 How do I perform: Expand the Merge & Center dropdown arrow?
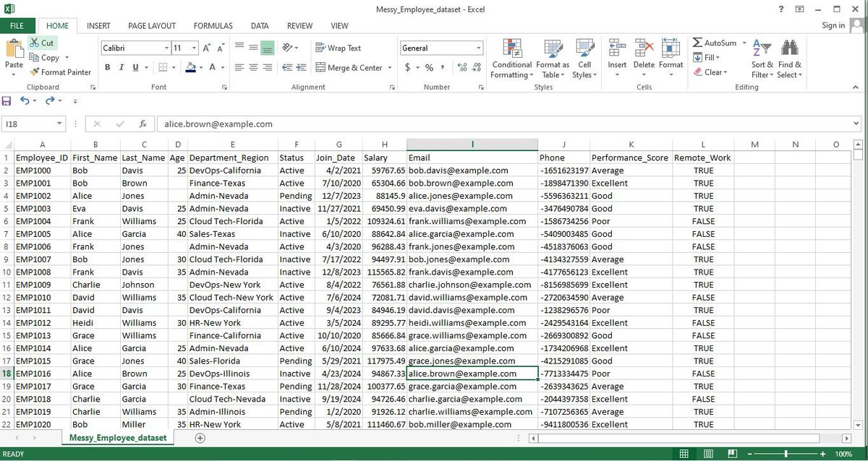pyautogui.click(x=389, y=68)
